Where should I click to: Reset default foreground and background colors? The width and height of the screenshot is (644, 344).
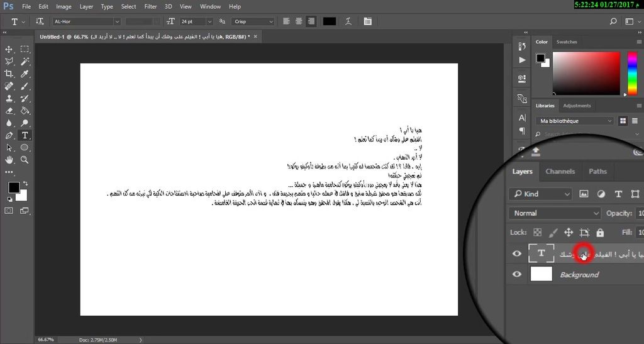(9, 199)
